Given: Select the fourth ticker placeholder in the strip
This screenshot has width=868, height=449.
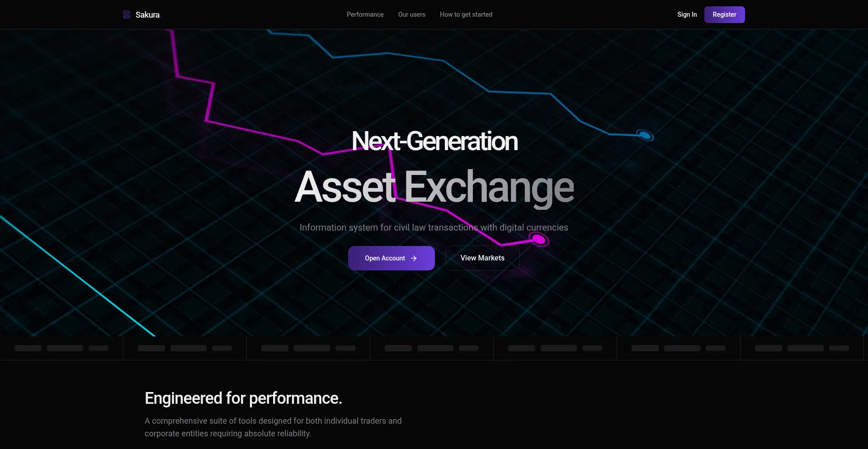Looking at the screenshot, I should pyautogui.click(x=432, y=348).
